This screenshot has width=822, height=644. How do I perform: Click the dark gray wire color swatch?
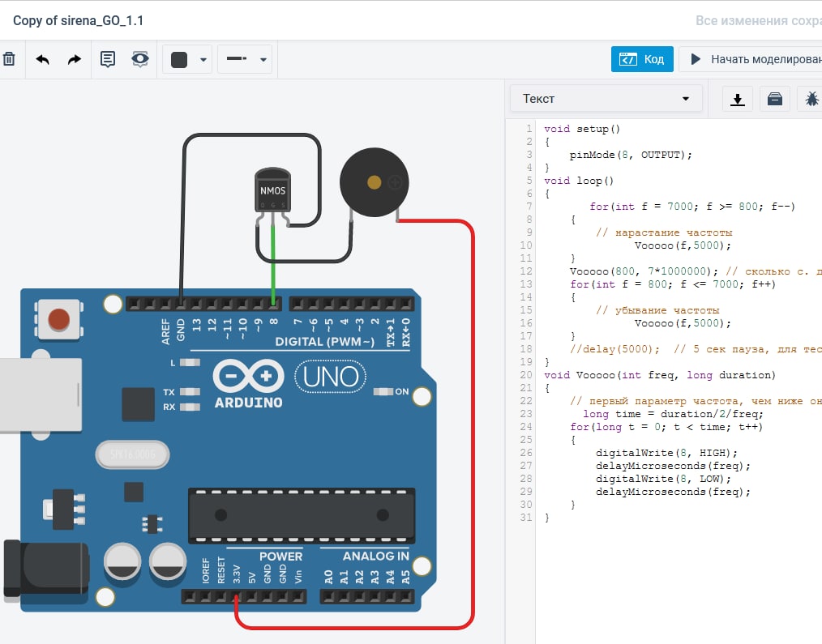(179, 59)
